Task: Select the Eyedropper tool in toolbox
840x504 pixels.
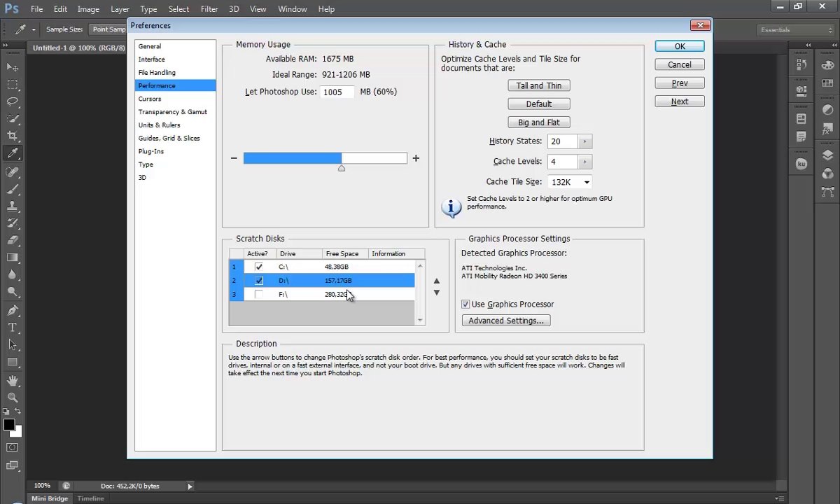Action: (13, 153)
